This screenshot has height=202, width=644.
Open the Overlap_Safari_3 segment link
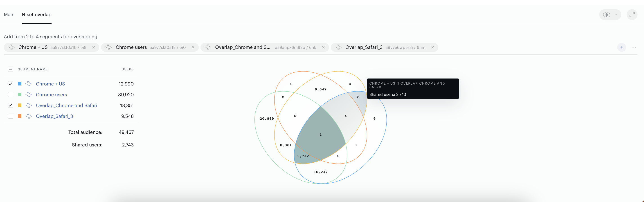point(54,116)
